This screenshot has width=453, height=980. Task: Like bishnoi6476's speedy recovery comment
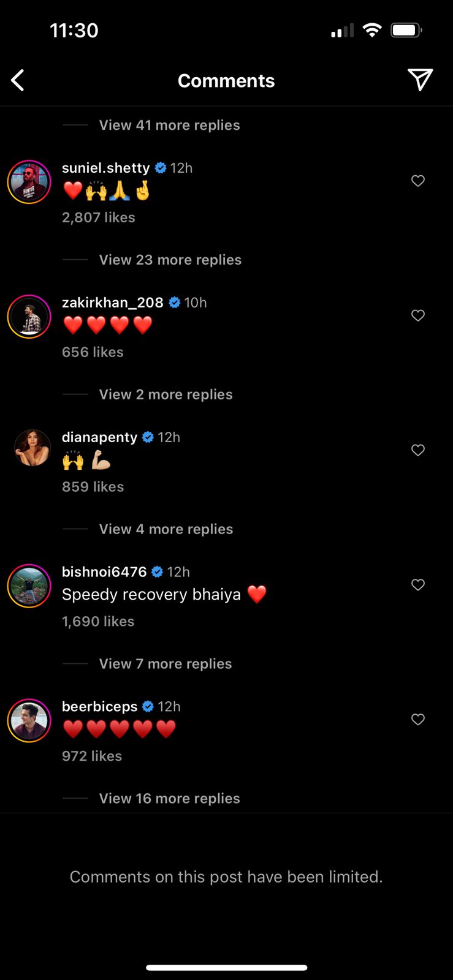tap(418, 585)
